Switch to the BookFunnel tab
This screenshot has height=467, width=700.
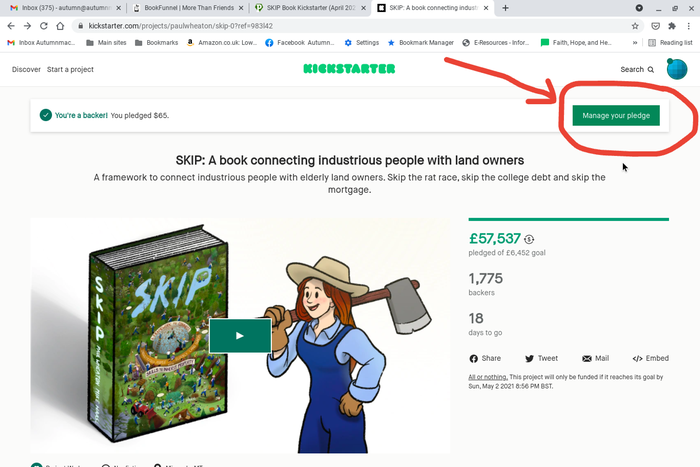185,8
